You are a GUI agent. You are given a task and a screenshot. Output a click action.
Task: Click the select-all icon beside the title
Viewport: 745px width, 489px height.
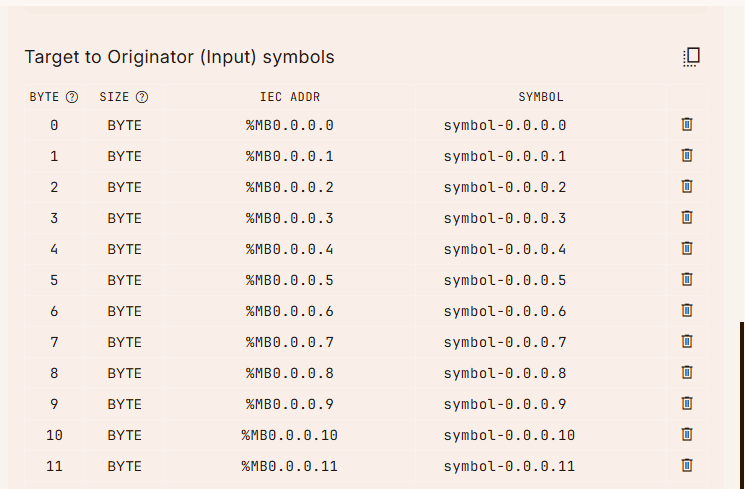(x=691, y=57)
